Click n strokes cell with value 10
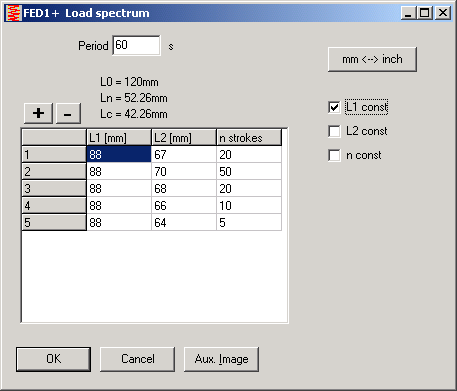The width and height of the screenshot is (457, 391). 249,205
